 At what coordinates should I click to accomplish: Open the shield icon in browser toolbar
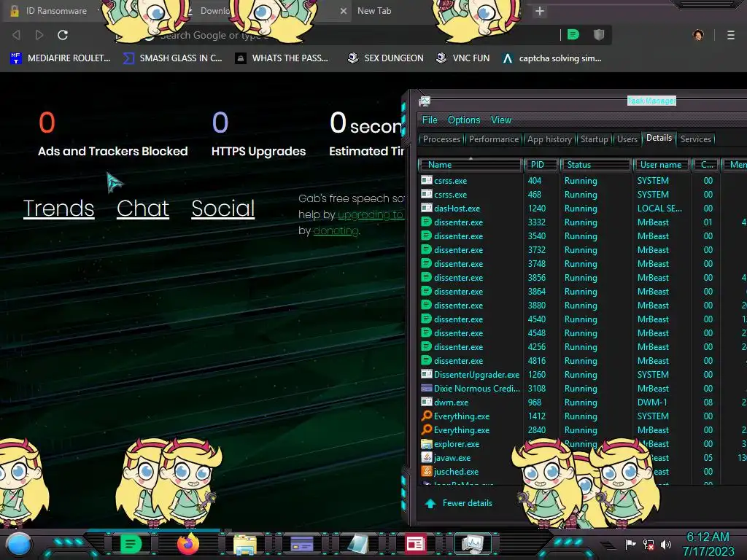coord(599,34)
